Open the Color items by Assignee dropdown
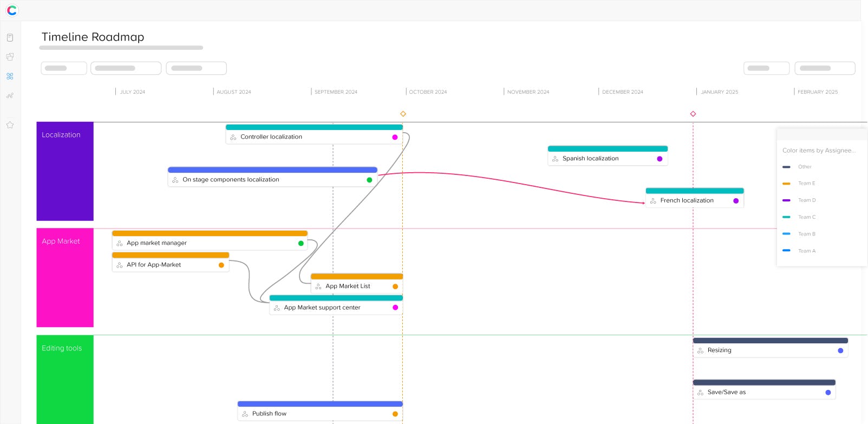868x424 pixels. (819, 151)
